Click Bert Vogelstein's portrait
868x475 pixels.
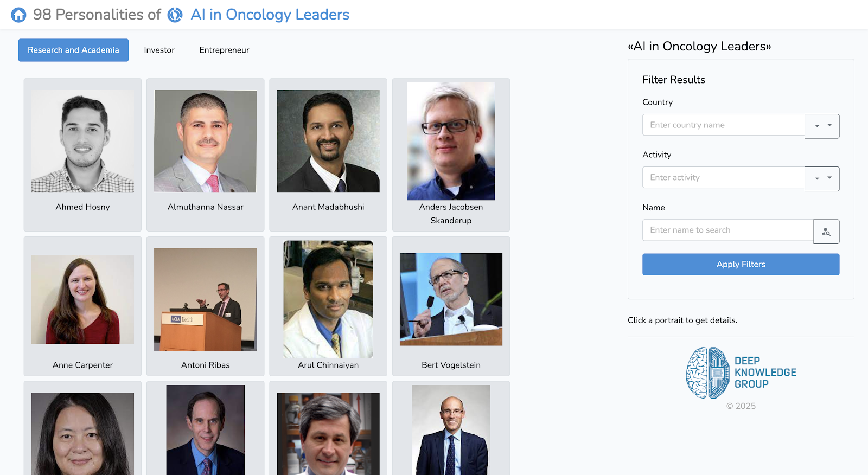click(451, 299)
